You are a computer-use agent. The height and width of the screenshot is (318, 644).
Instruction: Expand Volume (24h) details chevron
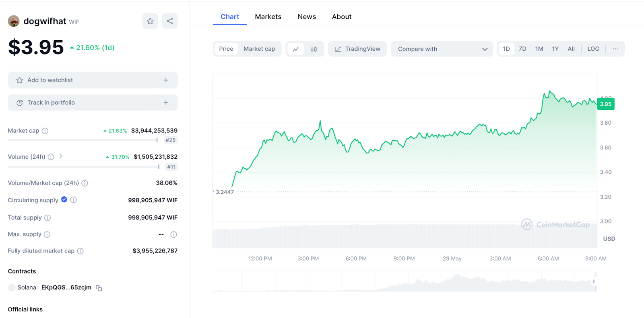pos(61,156)
